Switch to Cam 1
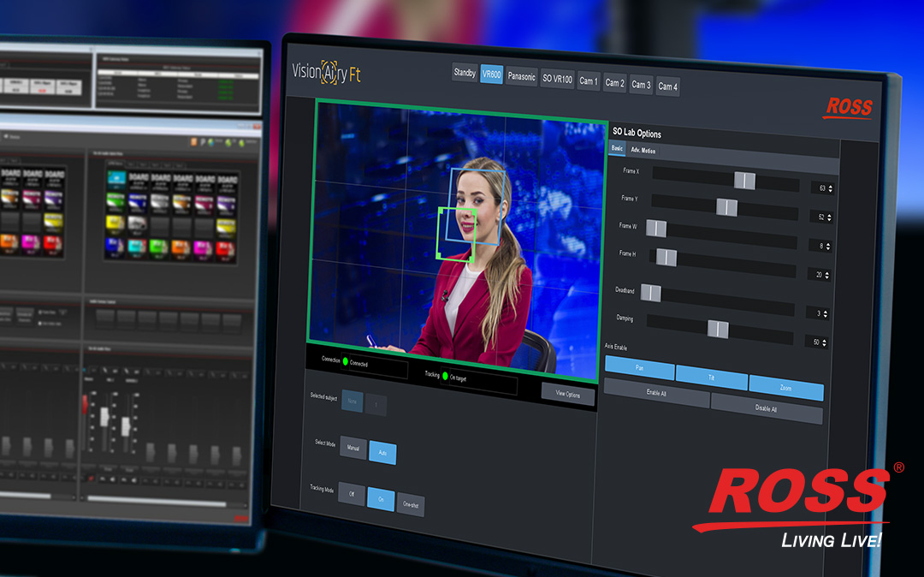Viewport: 924px width, 577px height. 588,81
